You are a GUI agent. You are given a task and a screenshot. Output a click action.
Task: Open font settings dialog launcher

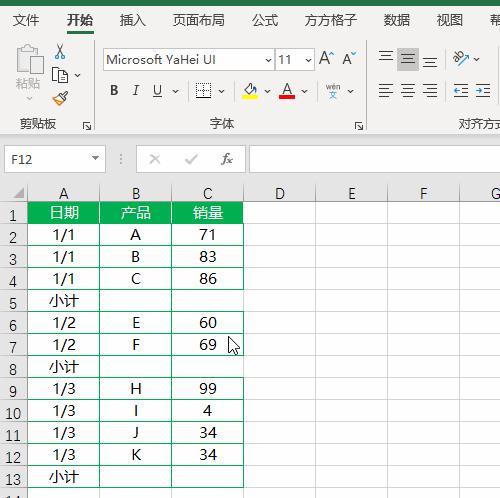point(359,126)
